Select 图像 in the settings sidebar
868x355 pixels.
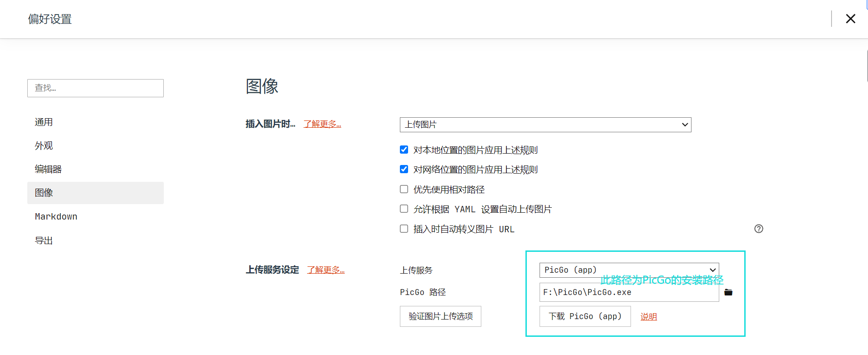click(x=96, y=193)
